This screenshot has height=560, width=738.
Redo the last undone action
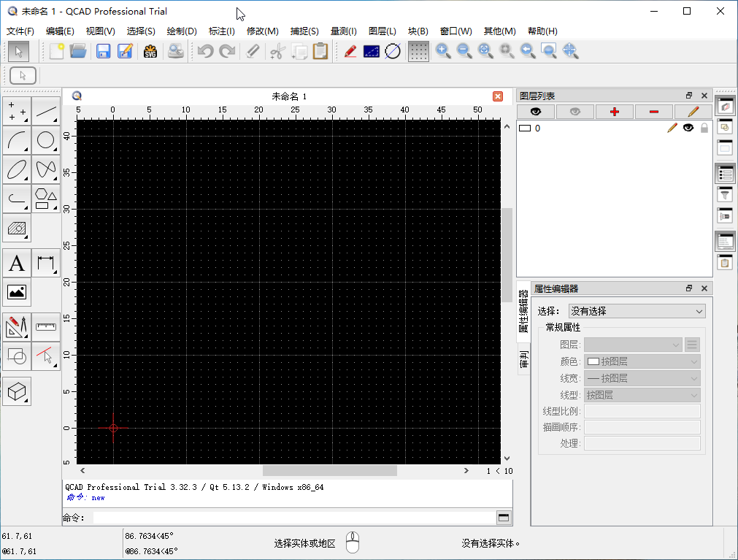coord(227,51)
